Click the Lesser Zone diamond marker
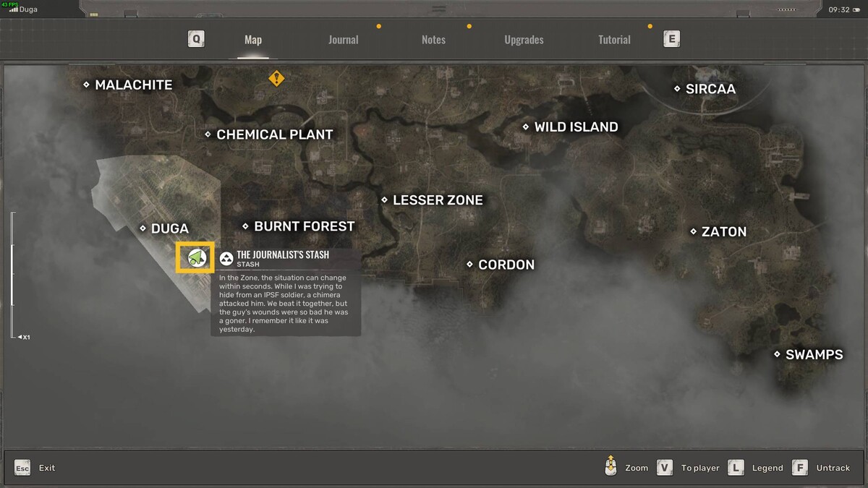 pyautogui.click(x=384, y=200)
